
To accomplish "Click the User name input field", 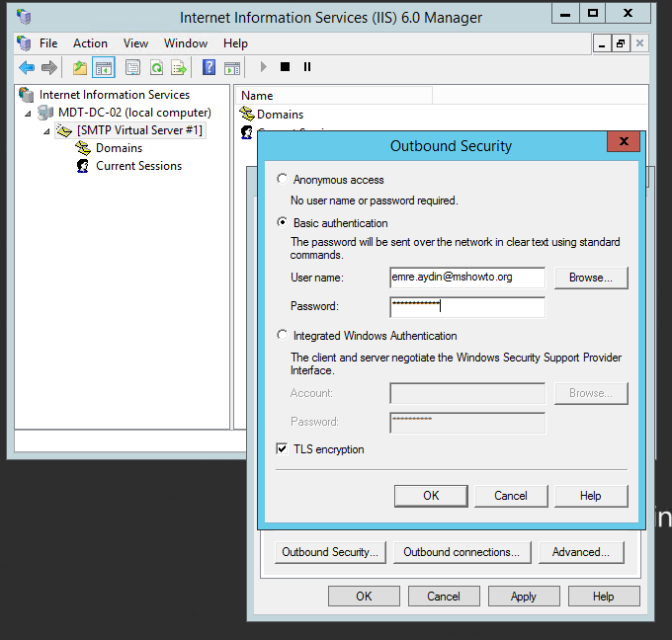I will coord(467,278).
